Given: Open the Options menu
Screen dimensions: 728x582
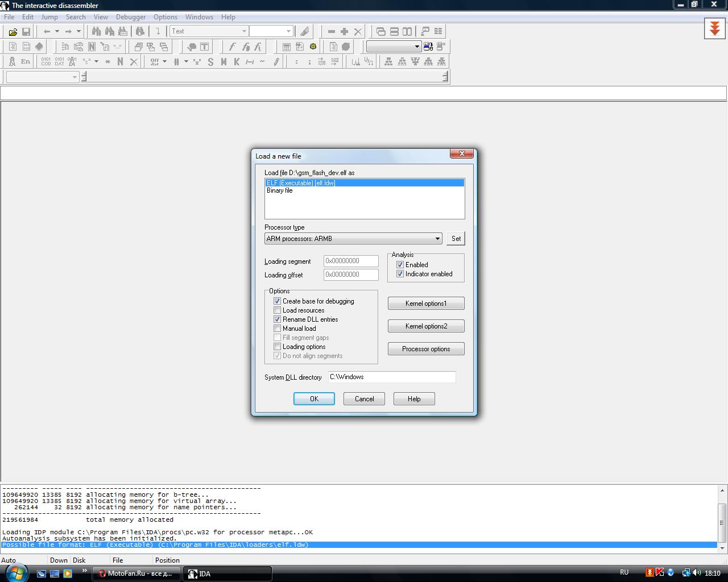Looking at the screenshot, I should pyautogui.click(x=166, y=17).
